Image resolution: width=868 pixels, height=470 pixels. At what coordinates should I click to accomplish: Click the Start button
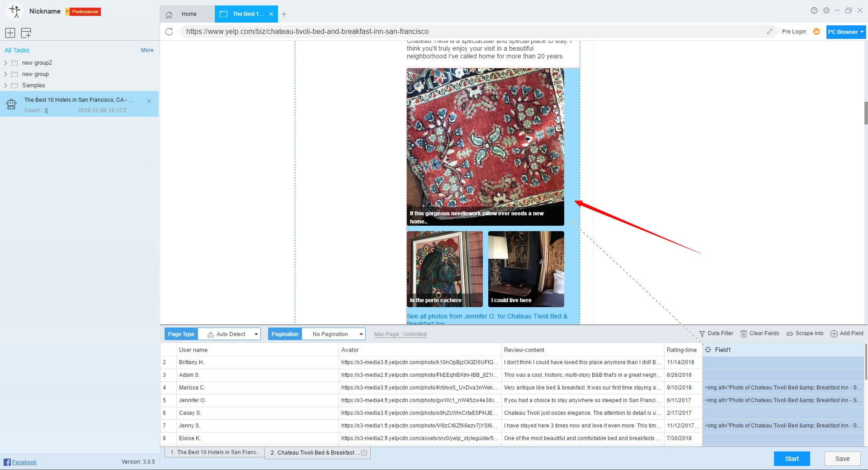click(x=792, y=459)
